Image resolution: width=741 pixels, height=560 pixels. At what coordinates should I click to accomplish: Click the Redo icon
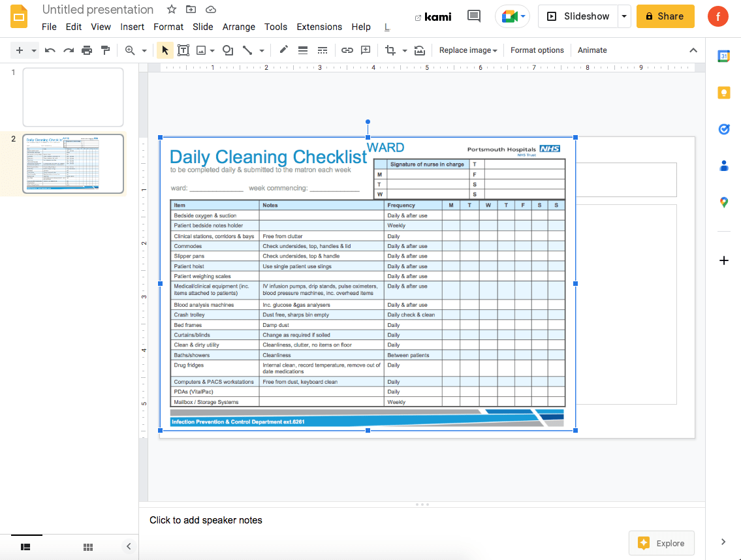coord(69,50)
